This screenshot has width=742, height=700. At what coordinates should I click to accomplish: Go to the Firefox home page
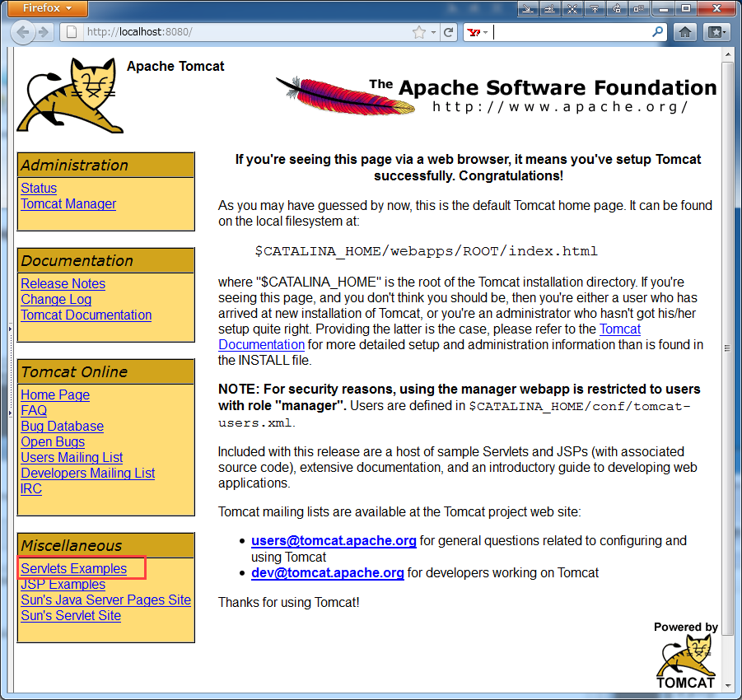click(x=684, y=32)
